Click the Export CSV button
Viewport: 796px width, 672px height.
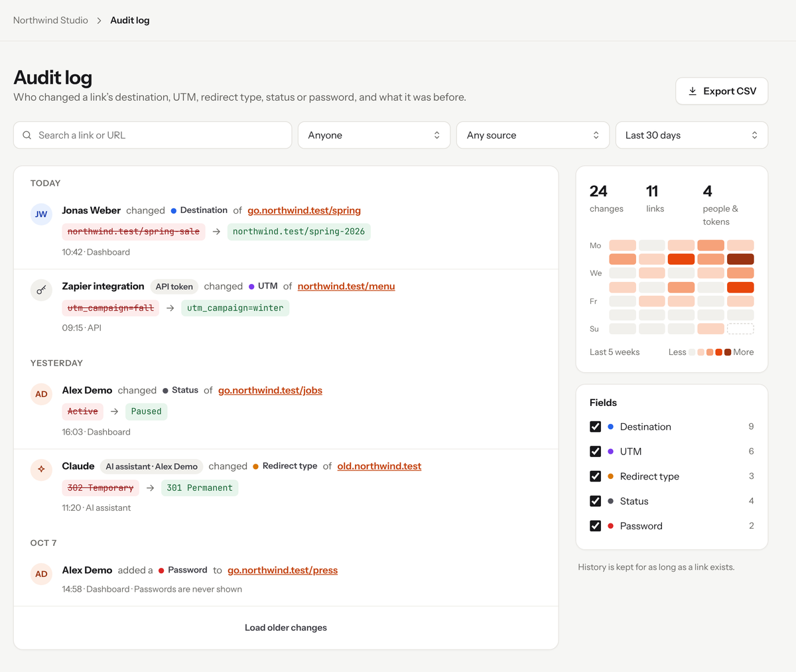coord(722,91)
